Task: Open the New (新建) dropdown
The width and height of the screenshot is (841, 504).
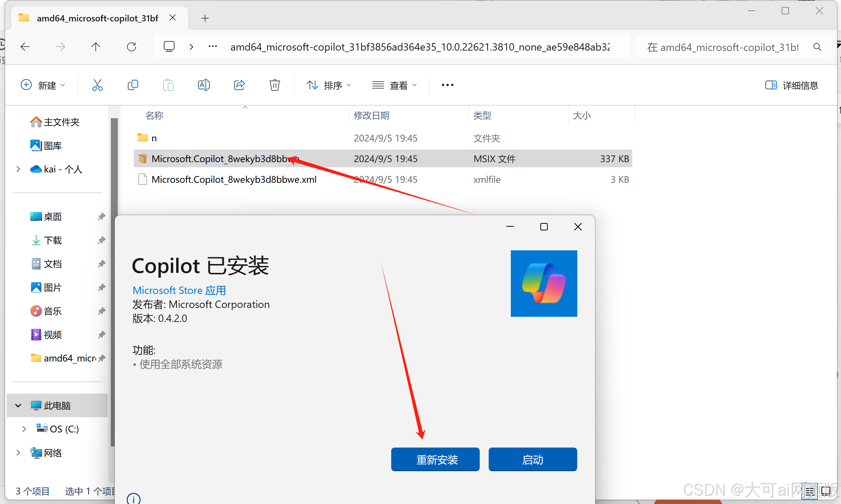Action: [43, 85]
